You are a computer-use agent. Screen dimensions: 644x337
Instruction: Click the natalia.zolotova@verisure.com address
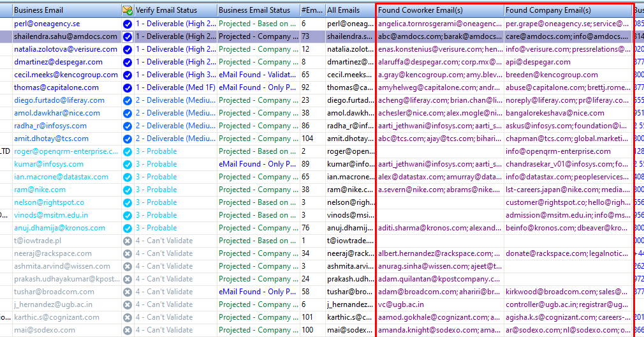click(66, 49)
